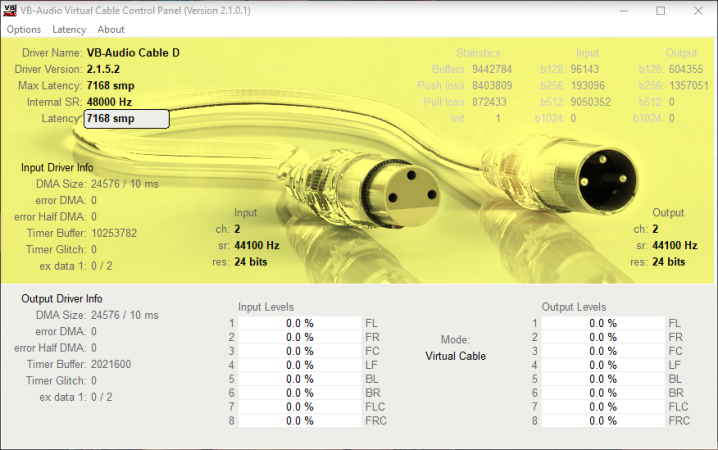Open the Options menu
The width and height of the screenshot is (718, 450).
pos(24,30)
